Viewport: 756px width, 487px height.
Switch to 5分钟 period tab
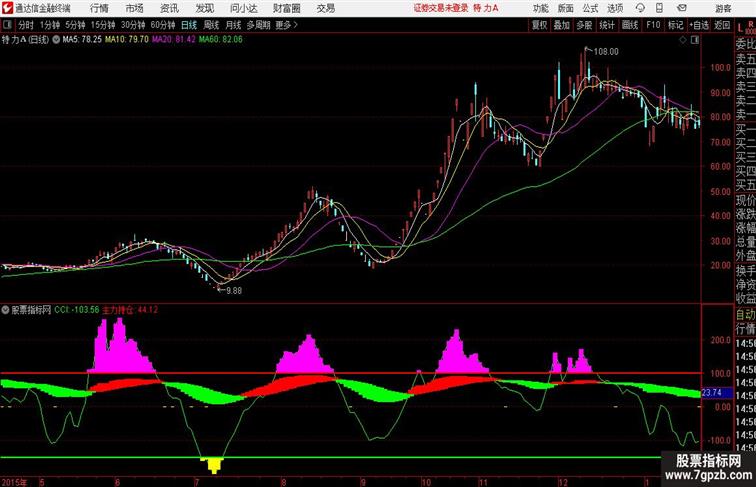(x=75, y=25)
